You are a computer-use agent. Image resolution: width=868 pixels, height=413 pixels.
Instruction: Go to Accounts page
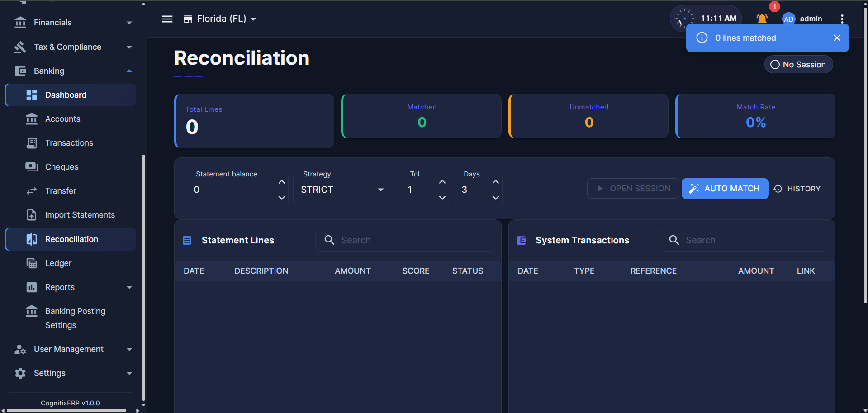point(71,119)
